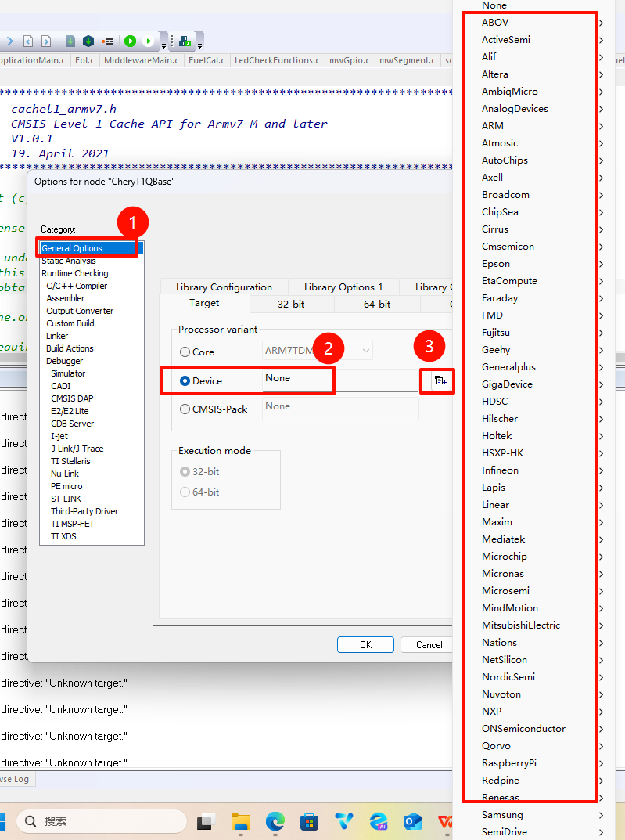Toggle breakpoint using the red dot icon
The width and height of the screenshot is (625, 840).
pos(107,41)
